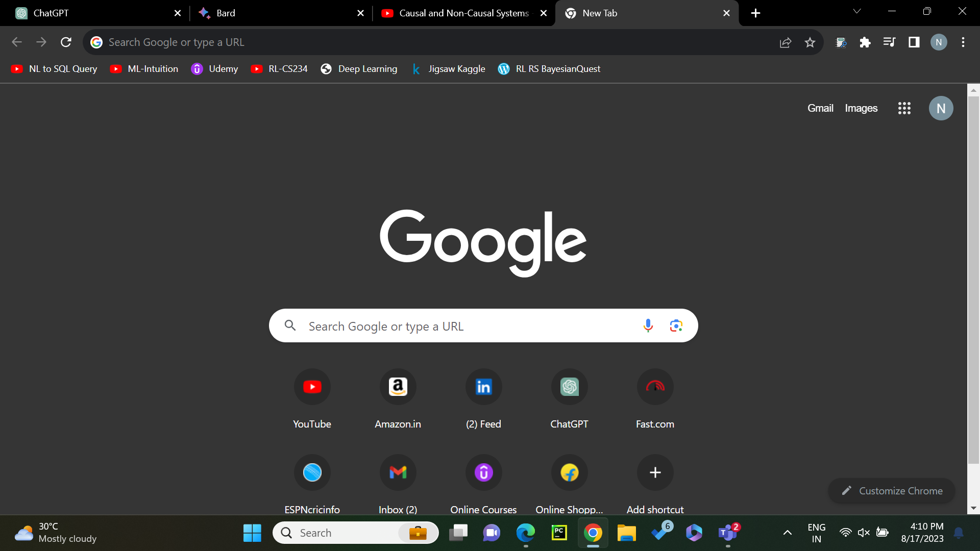980x551 pixels.
Task: Open the media control toolbar icon
Action: pyautogui.click(x=889, y=42)
